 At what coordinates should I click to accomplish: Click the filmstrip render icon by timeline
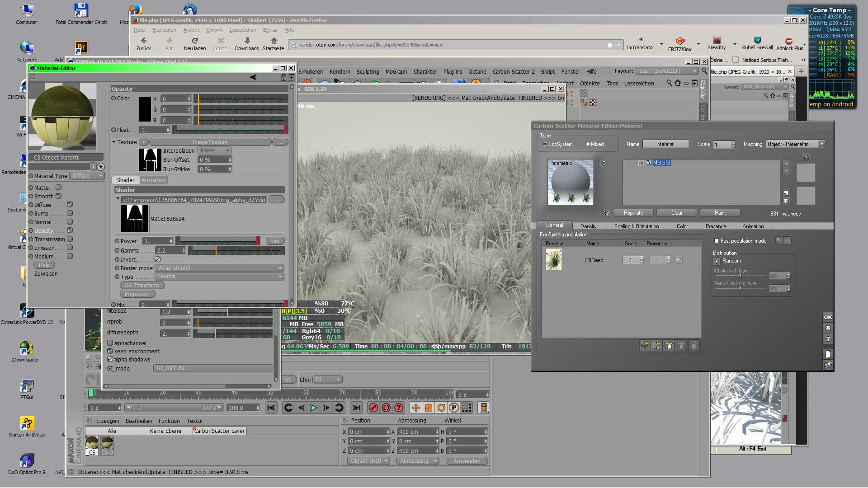(483, 408)
